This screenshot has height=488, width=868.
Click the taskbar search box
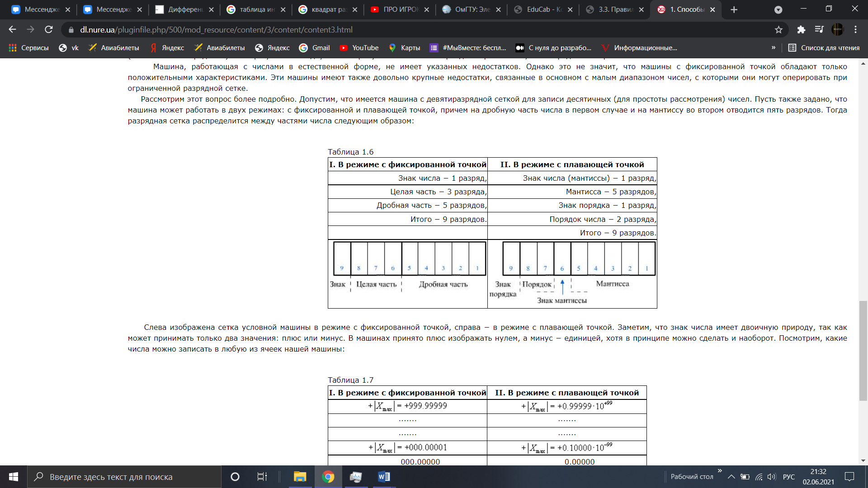[x=124, y=477]
